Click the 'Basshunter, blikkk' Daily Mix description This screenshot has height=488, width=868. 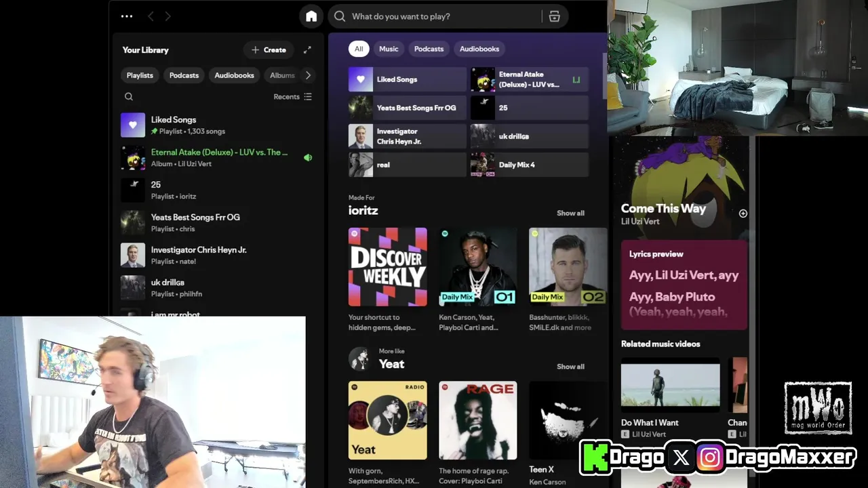560,323
